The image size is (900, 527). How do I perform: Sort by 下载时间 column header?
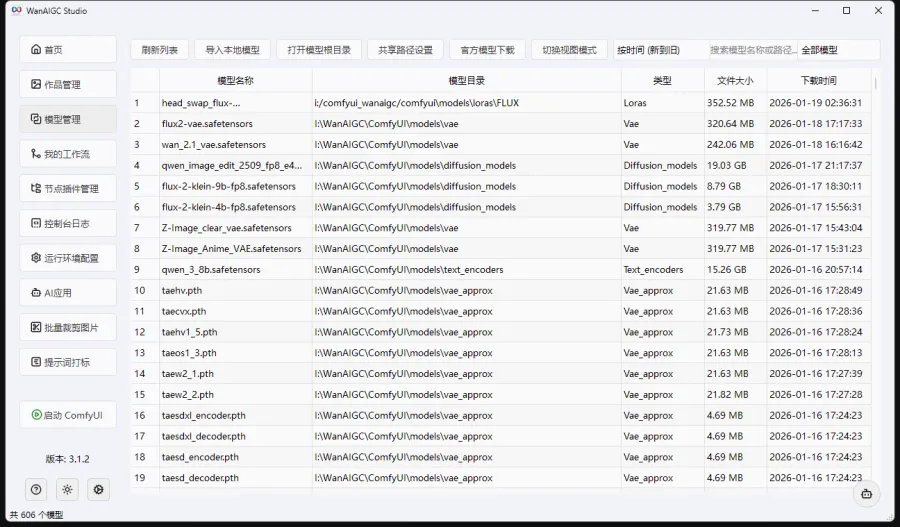coord(818,80)
